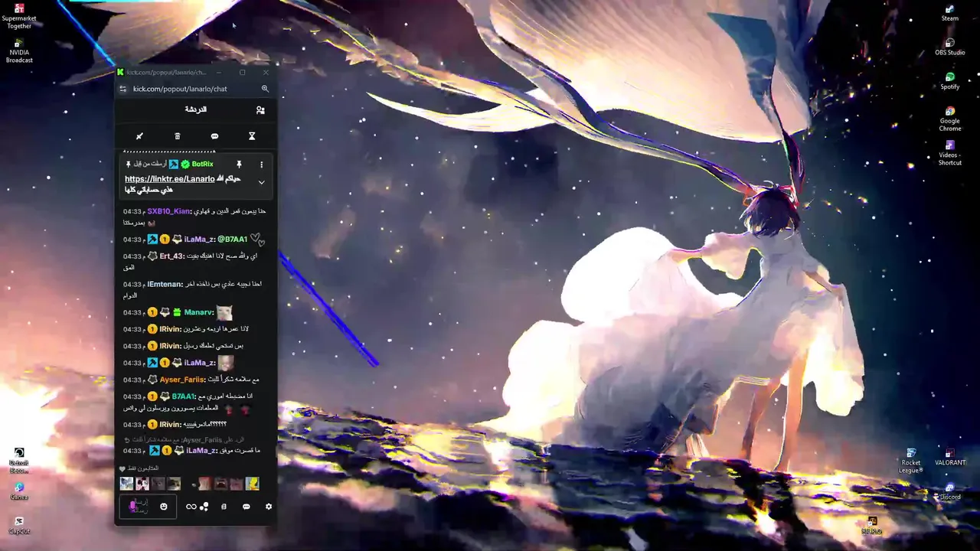This screenshot has height=551, width=980.
Task: Click the zoom magnifier icon in address bar
Action: tap(265, 89)
